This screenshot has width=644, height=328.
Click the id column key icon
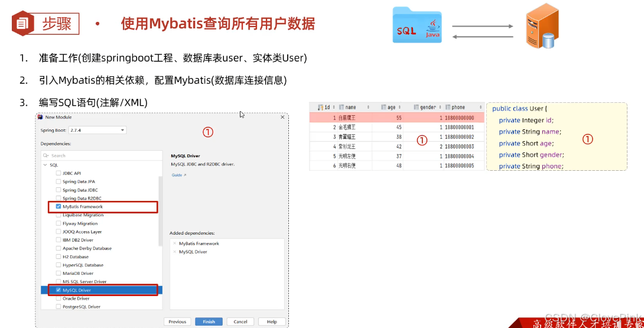click(320, 108)
